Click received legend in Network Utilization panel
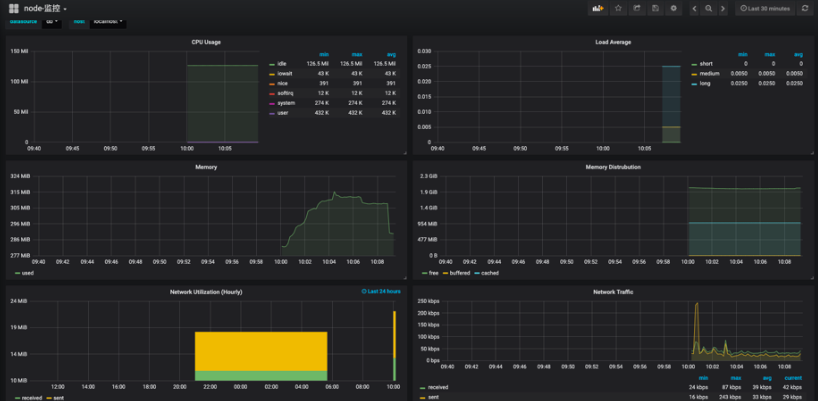The height and width of the screenshot is (401, 818). tap(31, 398)
